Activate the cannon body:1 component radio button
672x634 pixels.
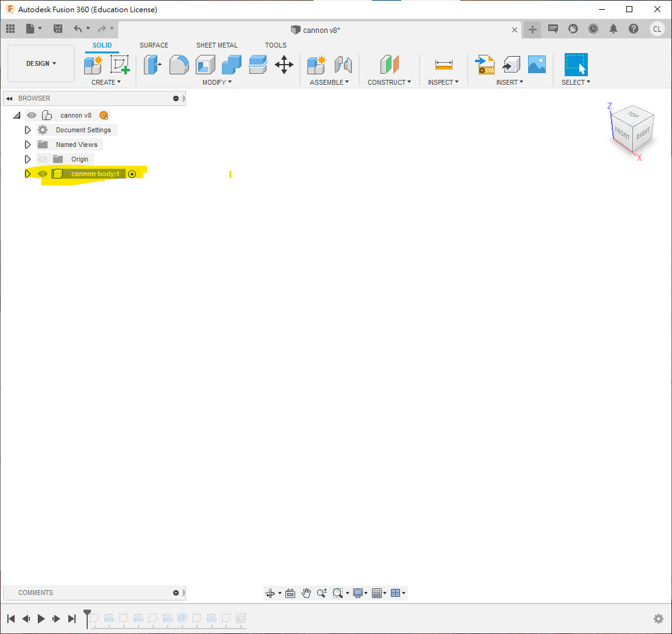(x=132, y=174)
